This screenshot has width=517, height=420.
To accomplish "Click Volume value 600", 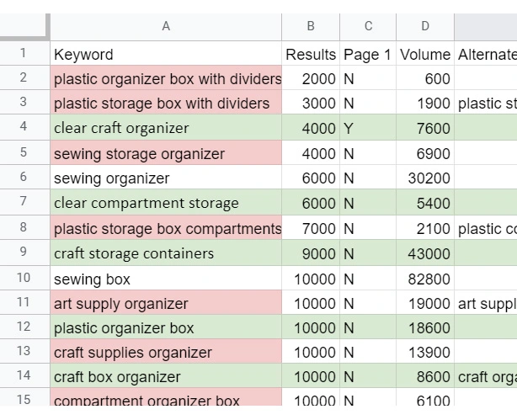I will tap(425, 77).
